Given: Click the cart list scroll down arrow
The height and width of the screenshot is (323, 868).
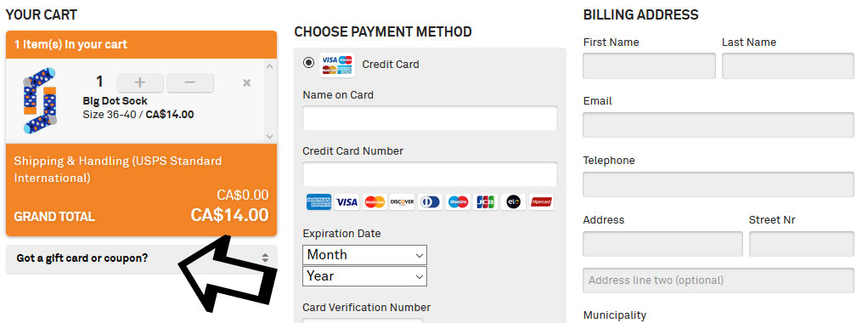Looking at the screenshot, I should click(269, 136).
